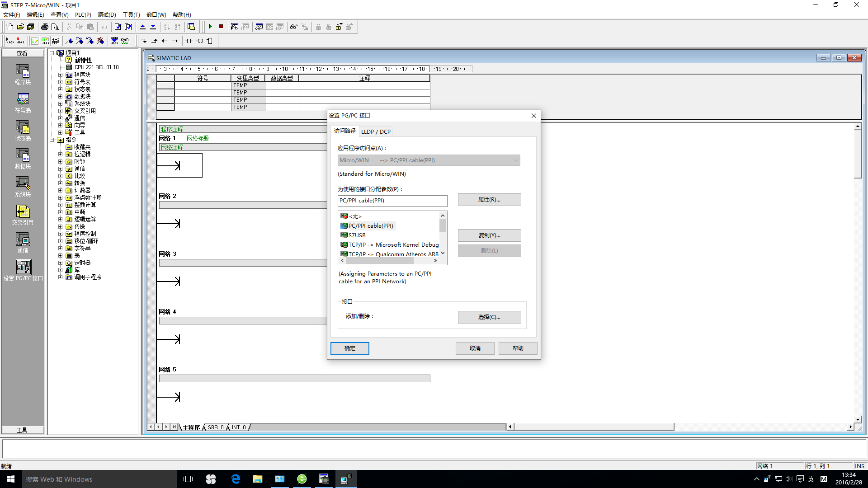Open the 符号表 icon in sidebar
This screenshot has height=488, width=868.
point(23,99)
